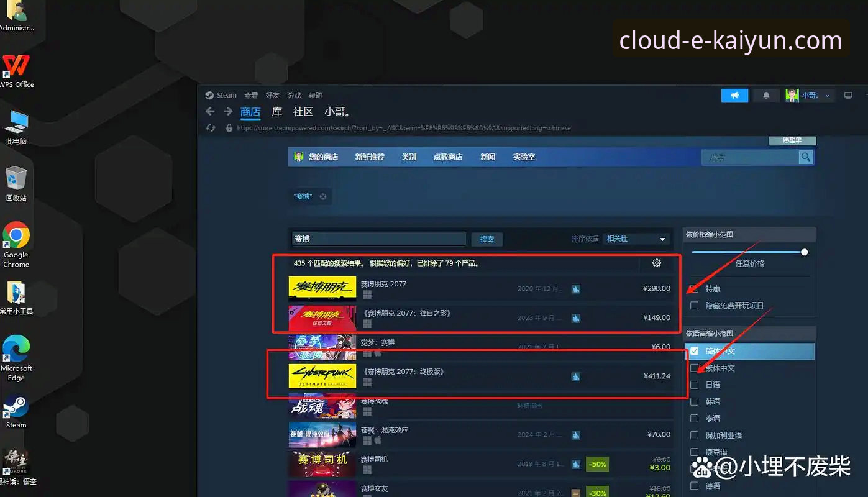Switch to Big Picture mode monitor icon
Image resolution: width=868 pixels, height=497 pixels.
[x=848, y=95]
